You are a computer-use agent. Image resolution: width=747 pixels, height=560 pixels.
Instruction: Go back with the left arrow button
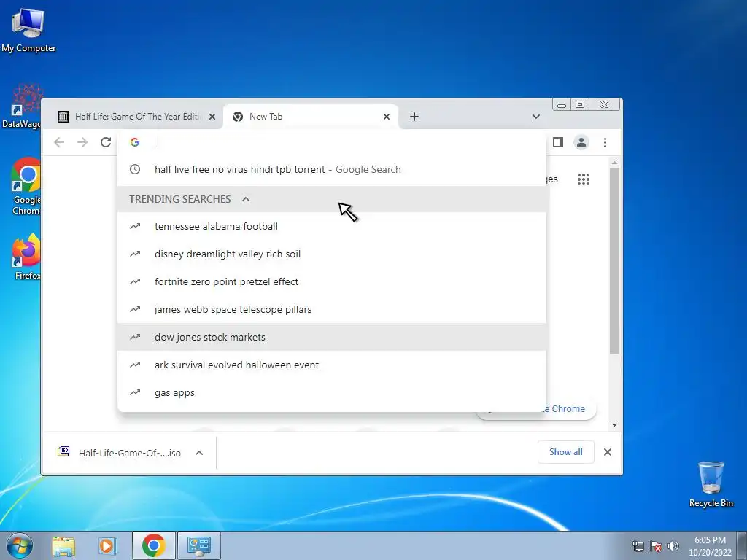click(59, 142)
